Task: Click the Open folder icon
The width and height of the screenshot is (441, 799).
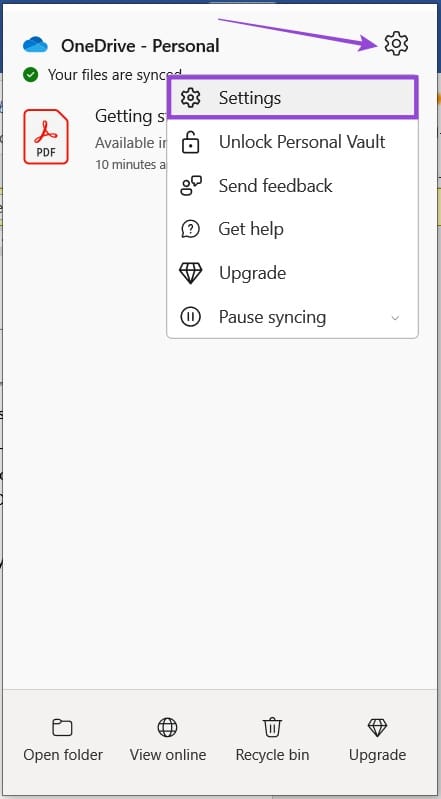Action: coord(63,728)
